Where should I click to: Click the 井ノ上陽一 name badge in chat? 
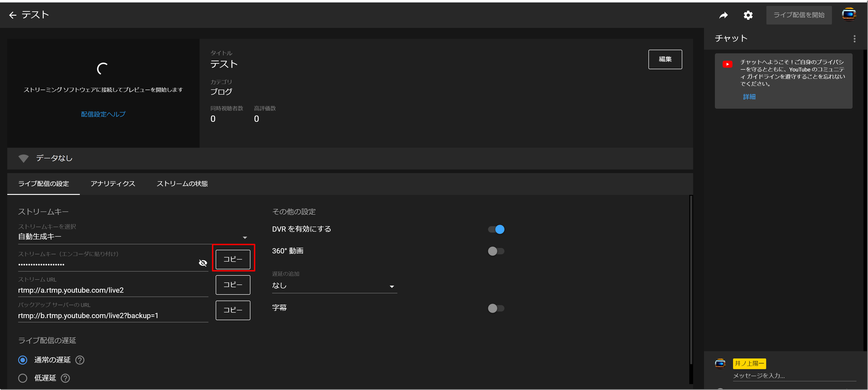[749, 363]
